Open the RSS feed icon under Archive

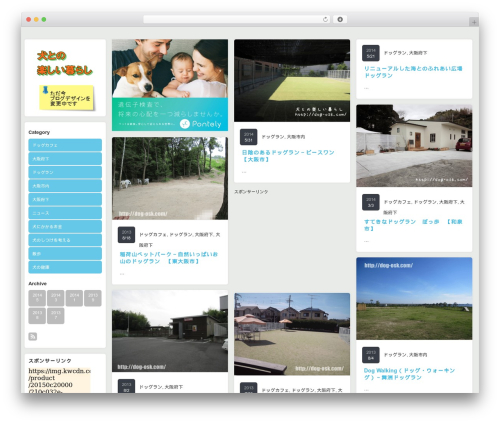click(33, 336)
